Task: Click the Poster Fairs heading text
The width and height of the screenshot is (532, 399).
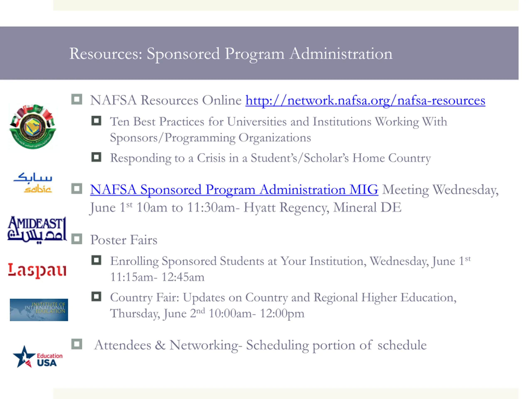Action: pyautogui.click(x=124, y=240)
